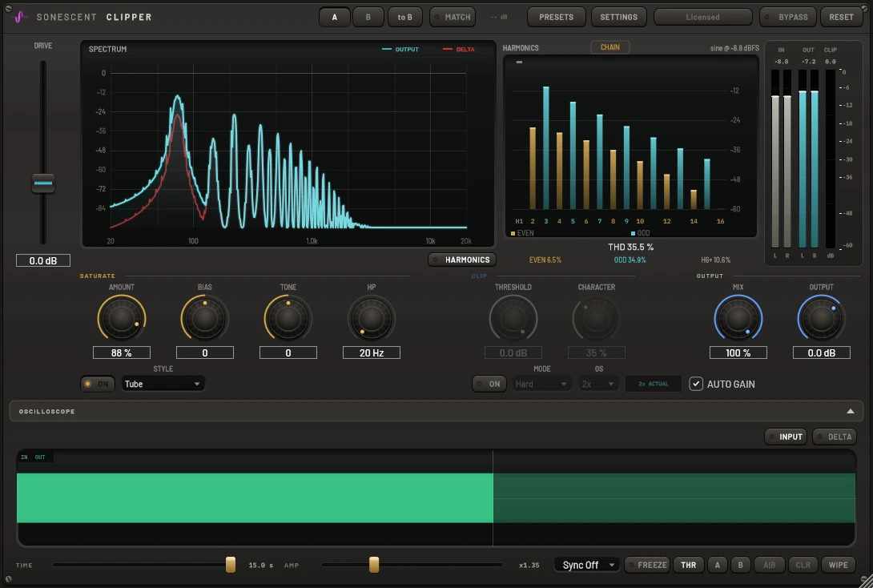Click the saturate AMOUNT knob
The image size is (873, 588).
(122, 319)
